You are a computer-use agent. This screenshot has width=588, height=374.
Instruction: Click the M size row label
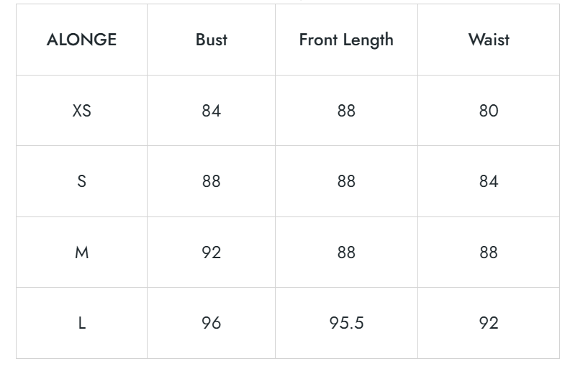(81, 252)
